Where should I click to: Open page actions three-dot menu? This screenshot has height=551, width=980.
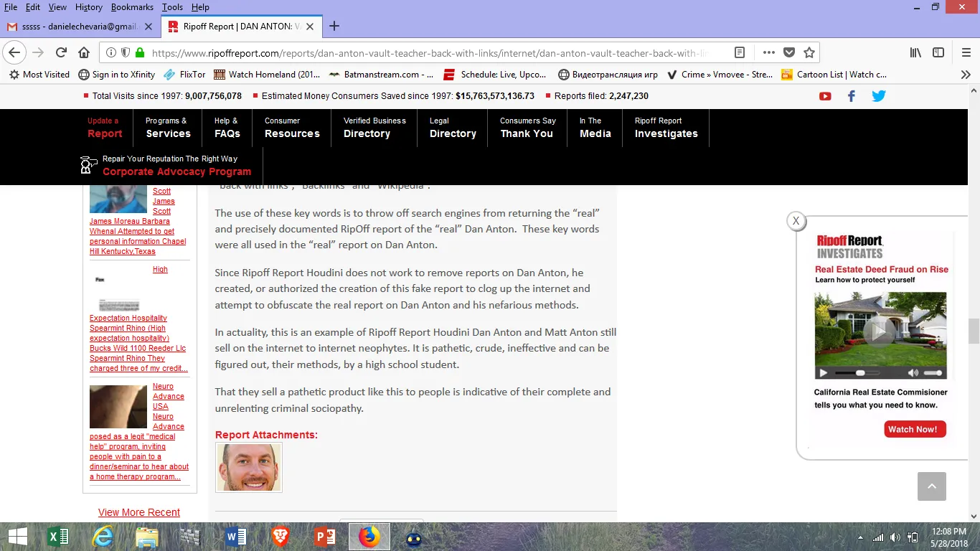point(768,52)
